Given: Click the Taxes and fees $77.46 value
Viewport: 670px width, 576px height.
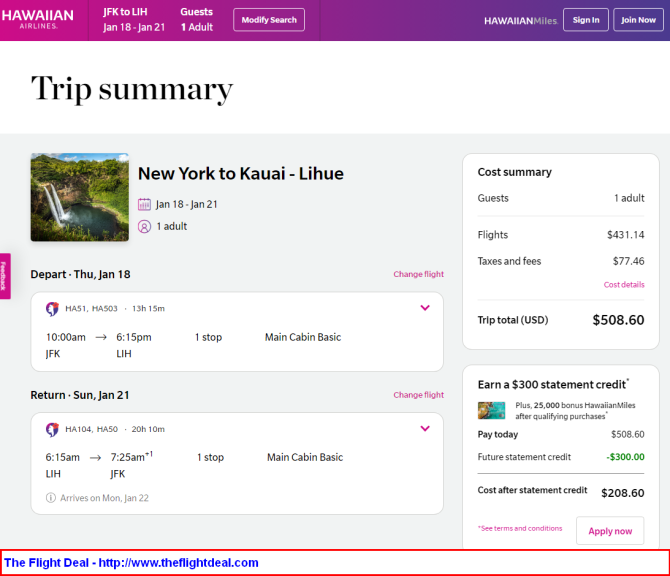Looking at the screenshot, I should [x=628, y=261].
